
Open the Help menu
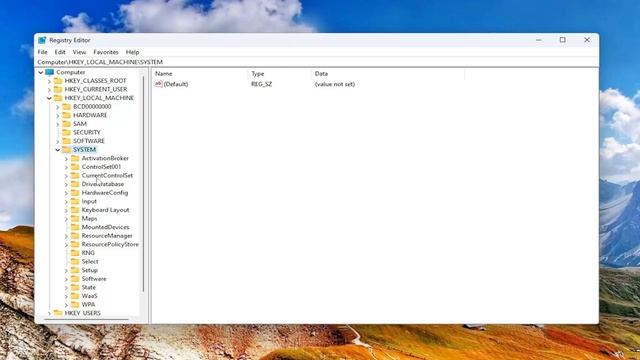click(132, 52)
